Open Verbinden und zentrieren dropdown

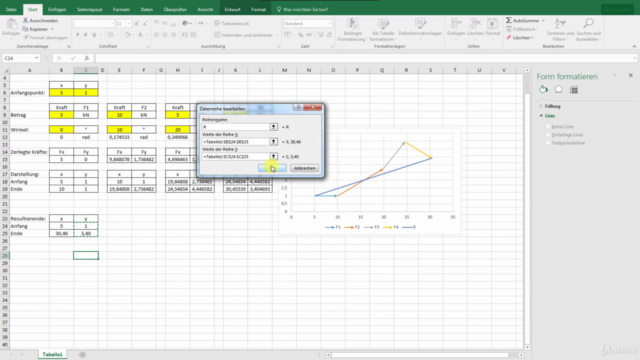point(277,35)
